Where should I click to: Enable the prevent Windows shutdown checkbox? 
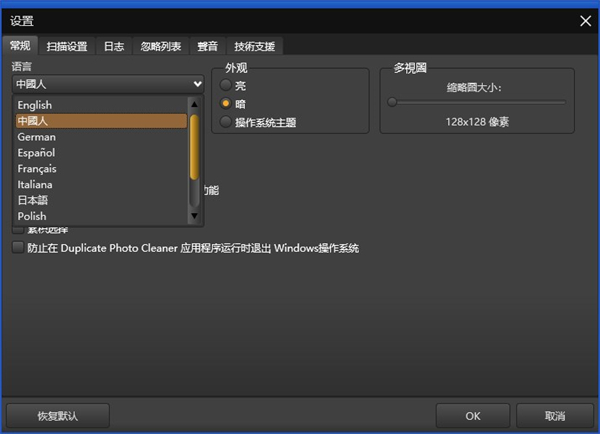[18, 248]
